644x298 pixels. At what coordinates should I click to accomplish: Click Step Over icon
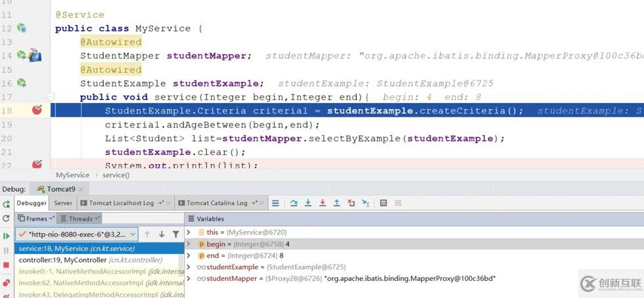[294, 203]
